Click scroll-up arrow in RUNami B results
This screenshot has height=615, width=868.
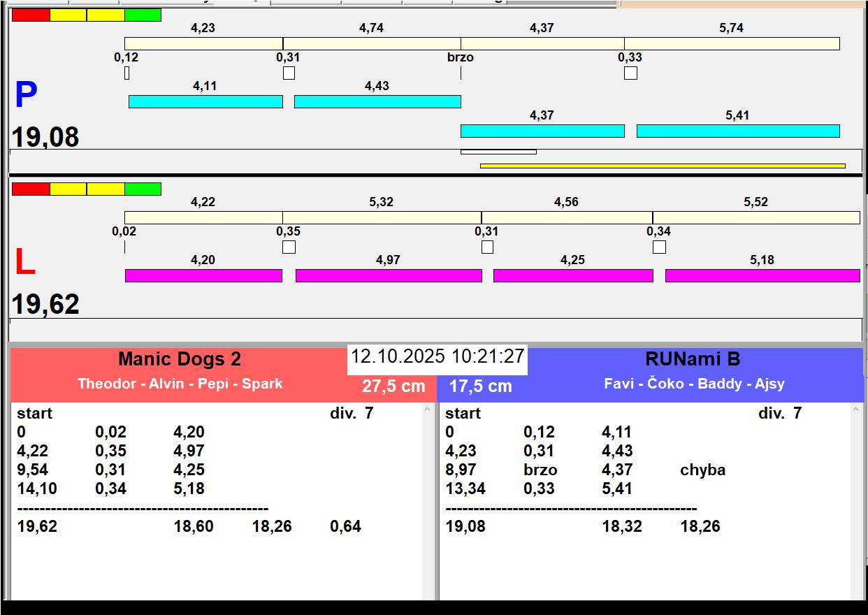[x=856, y=410]
